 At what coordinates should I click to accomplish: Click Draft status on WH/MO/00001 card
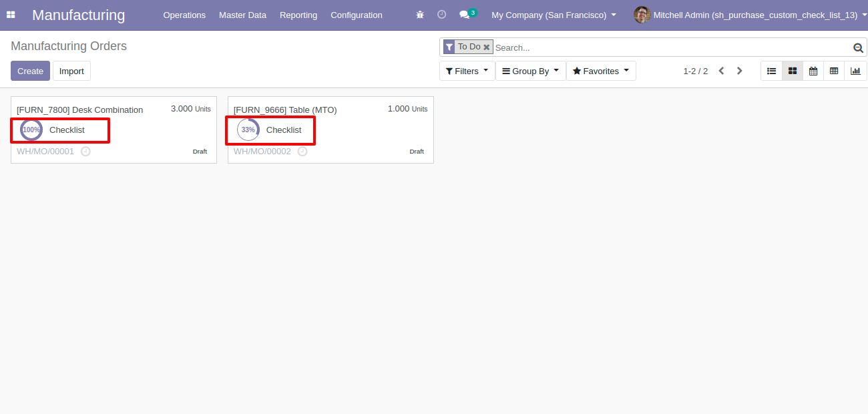coord(200,152)
